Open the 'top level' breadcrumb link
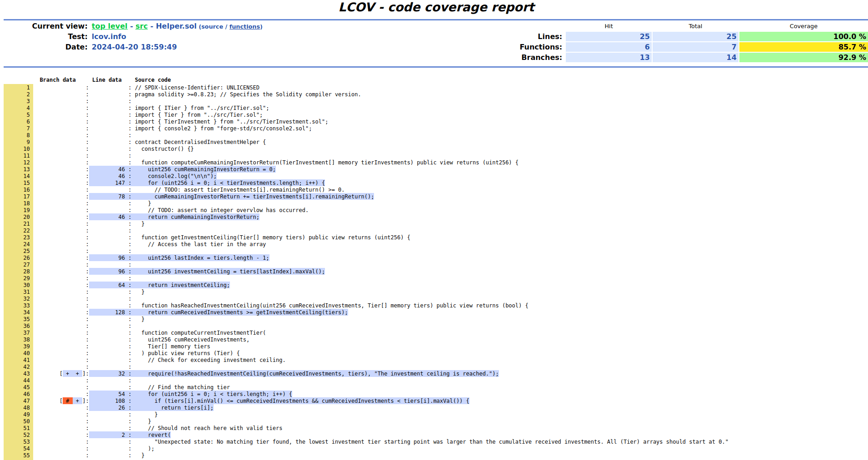This screenshot has height=460, width=868. click(110, 26)
